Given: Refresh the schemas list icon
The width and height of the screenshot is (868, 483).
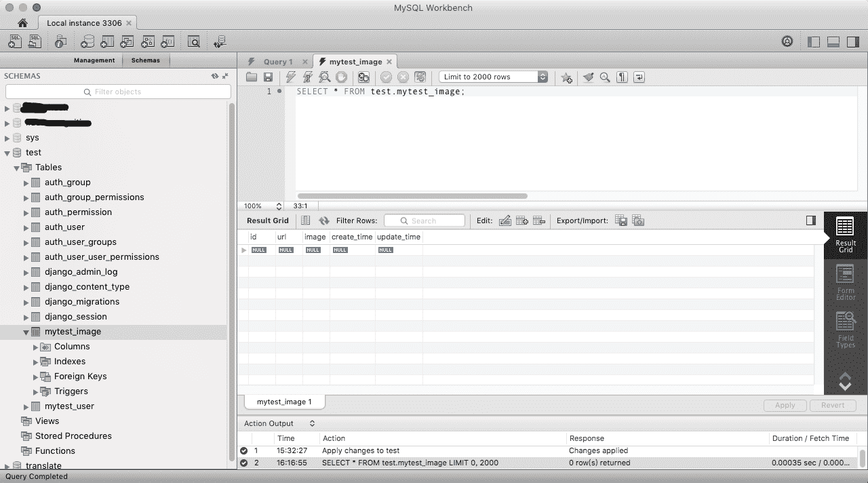Looking at the screenshot, I should pos(215,76).
